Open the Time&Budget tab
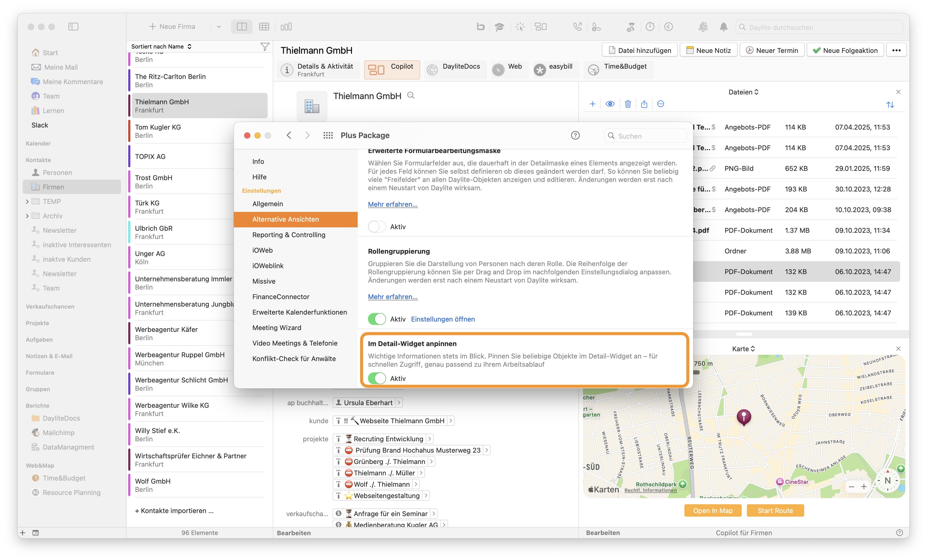The width and height of the screenshot is (927, 560). (x=618, y=70)
